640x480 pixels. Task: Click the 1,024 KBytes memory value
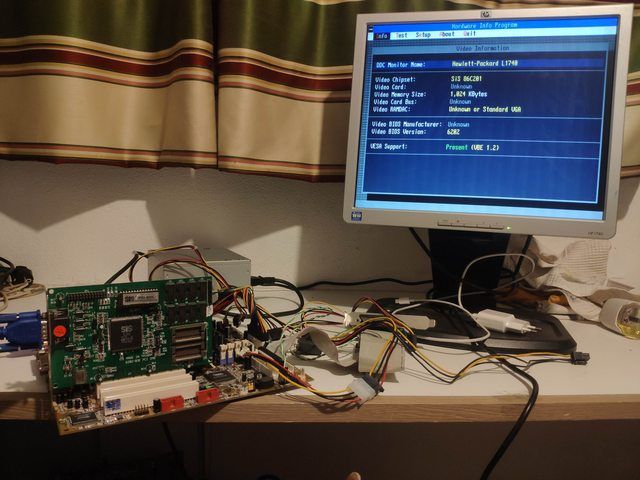pyautogui.click(x=471, y=94)
